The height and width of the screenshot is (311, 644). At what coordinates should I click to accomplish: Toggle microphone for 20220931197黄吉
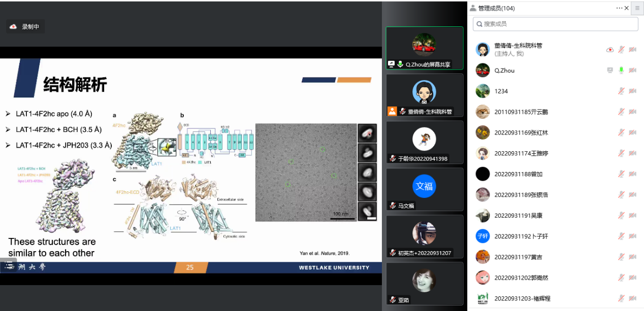(x=621, y=257)
